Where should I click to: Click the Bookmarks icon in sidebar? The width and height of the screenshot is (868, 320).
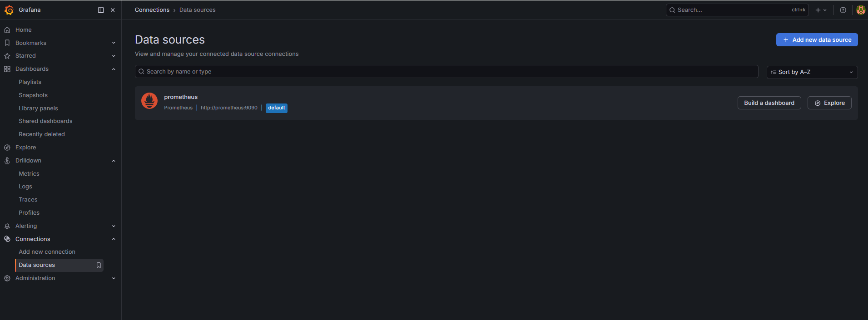[7, 43]
